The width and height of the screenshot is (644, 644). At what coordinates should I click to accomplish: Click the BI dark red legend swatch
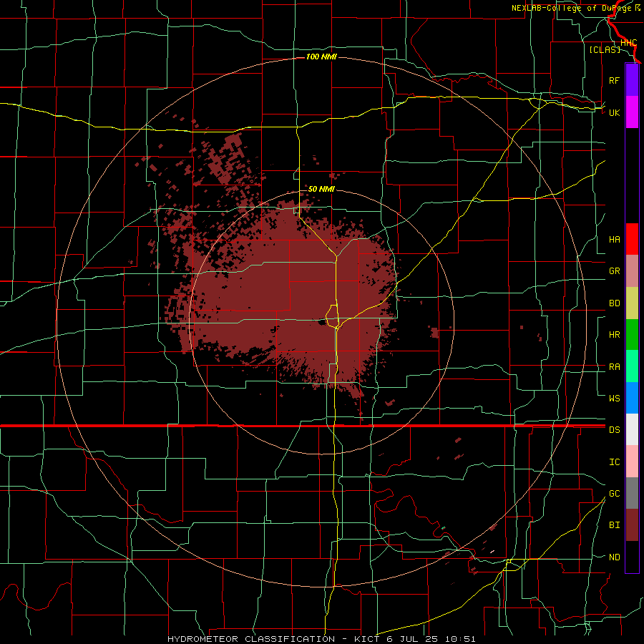(x=632, y=525)
